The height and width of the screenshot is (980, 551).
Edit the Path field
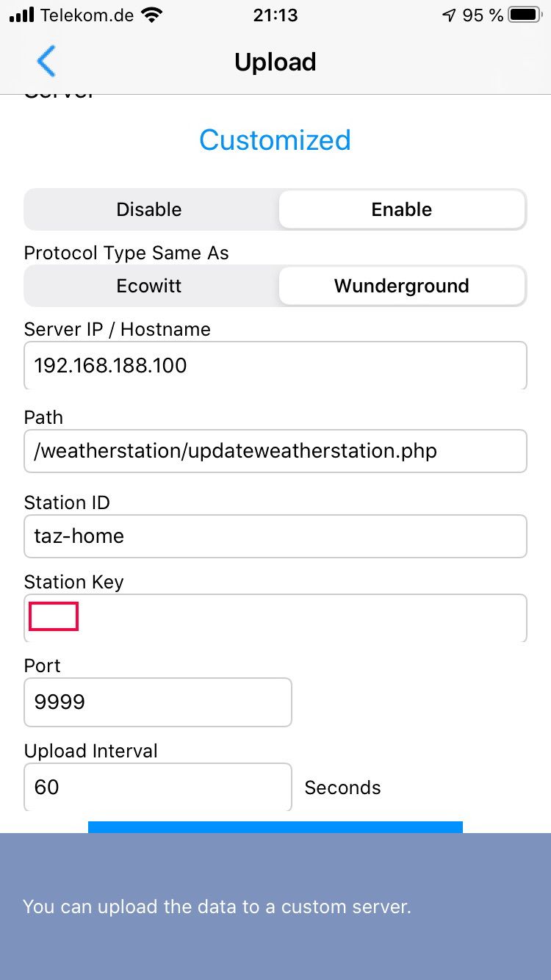click(275, 451)
